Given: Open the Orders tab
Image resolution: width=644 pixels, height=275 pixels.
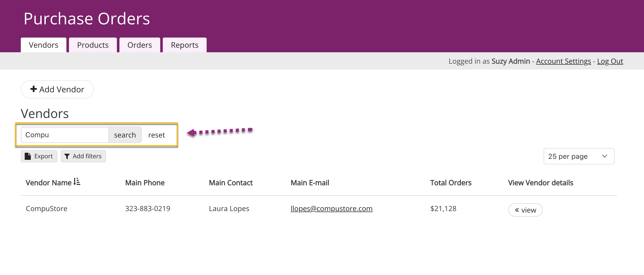Looking at the screenshot, I should [x=140, y=45].
